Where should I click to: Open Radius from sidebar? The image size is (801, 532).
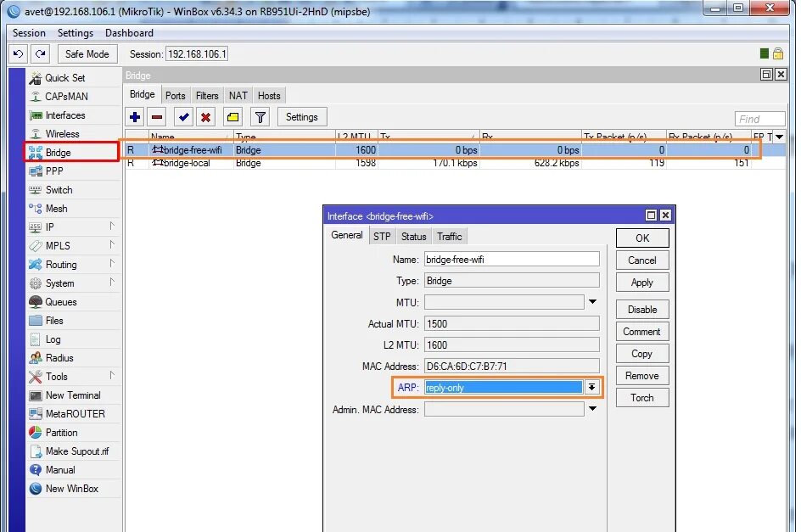[x=59, y=358]
